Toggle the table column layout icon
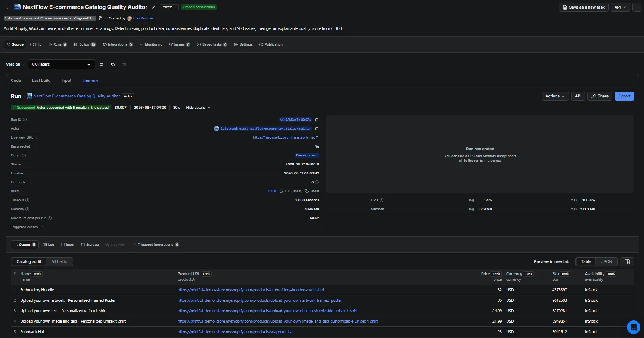 (627, 262)
